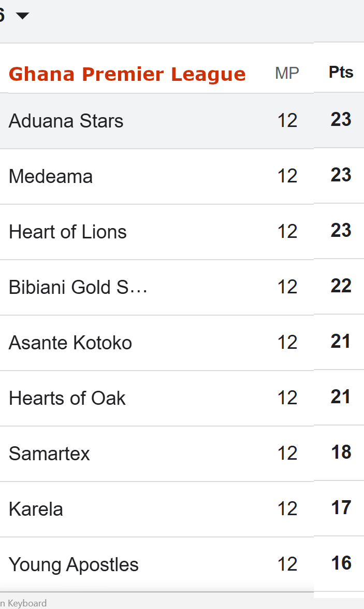Select Young Apostles' 16 points cell

point(341,563)
